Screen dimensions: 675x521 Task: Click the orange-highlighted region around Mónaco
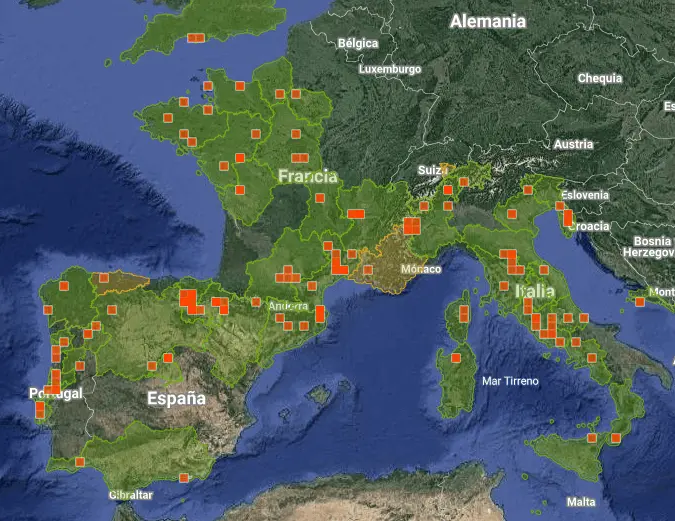pyautogui.click(x=390, y=262)
